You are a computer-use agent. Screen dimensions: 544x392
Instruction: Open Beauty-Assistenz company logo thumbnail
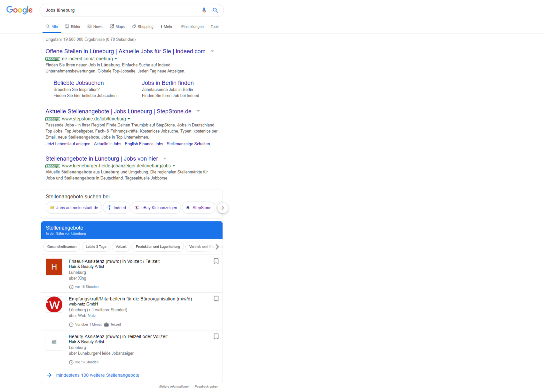54,342
